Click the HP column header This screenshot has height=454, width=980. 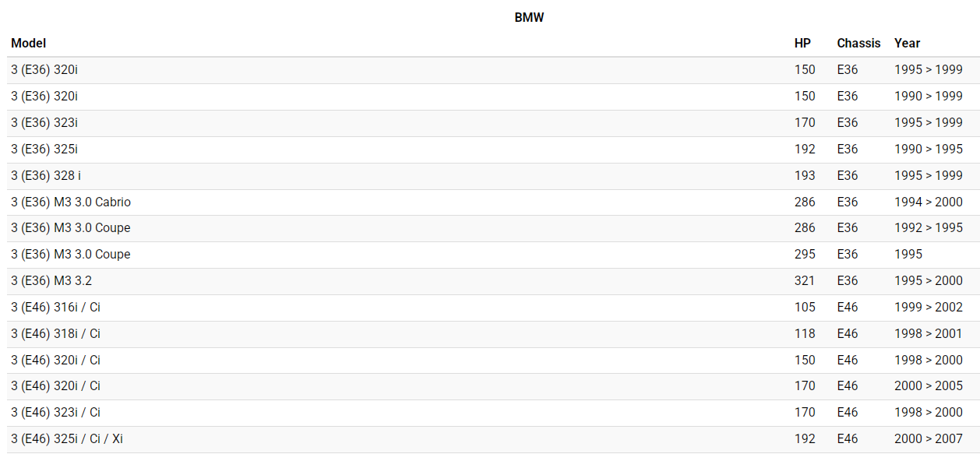pyautogui.click(x=802, y=44)
